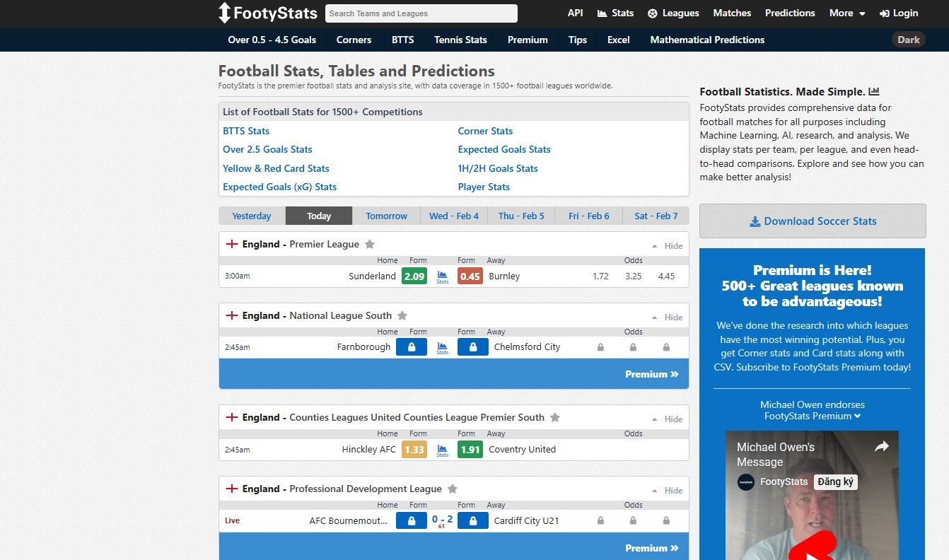
Task: Expand Michael Owen endorses FootyStats Premium
Action: pos(812,411)
